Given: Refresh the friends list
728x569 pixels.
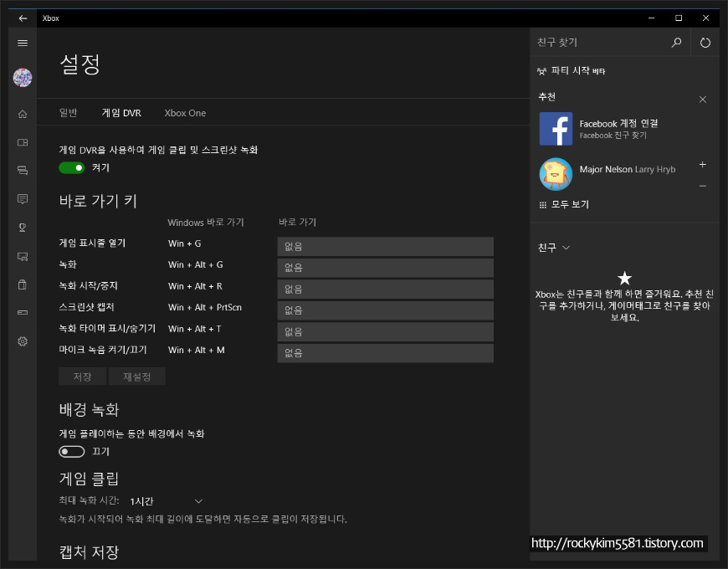Looking at the screenshot, I should pos(705,42).
